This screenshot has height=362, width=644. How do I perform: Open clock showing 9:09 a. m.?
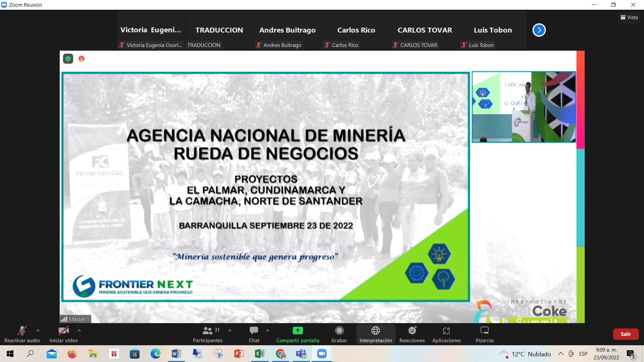click(x=606, y=354)
